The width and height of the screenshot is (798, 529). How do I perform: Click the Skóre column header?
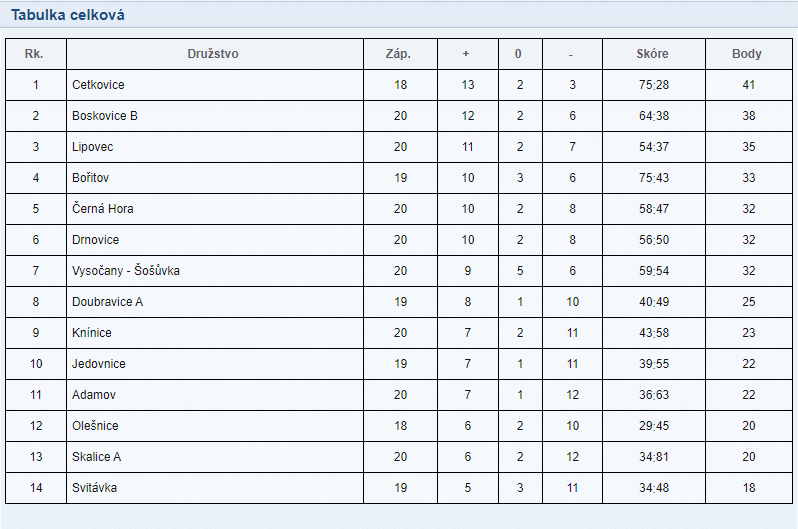(x=652, y=54)
